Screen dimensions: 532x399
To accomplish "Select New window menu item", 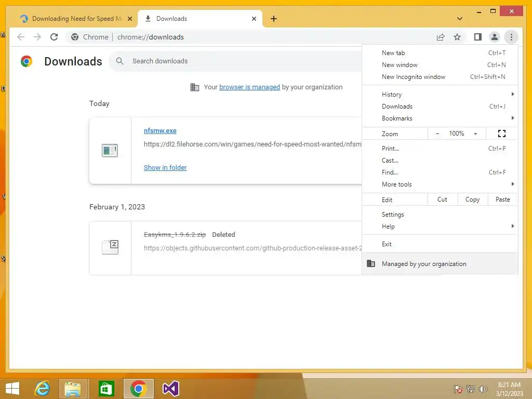I will [x=440, y=65].
